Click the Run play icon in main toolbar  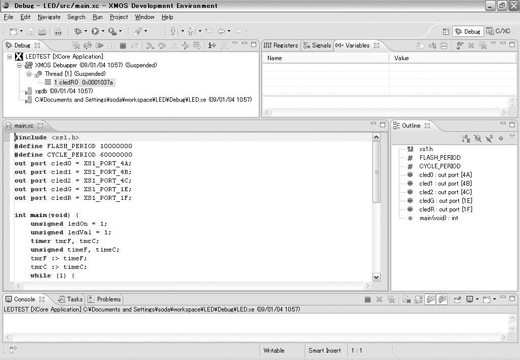pyautogui.click(x=95, y=31)
